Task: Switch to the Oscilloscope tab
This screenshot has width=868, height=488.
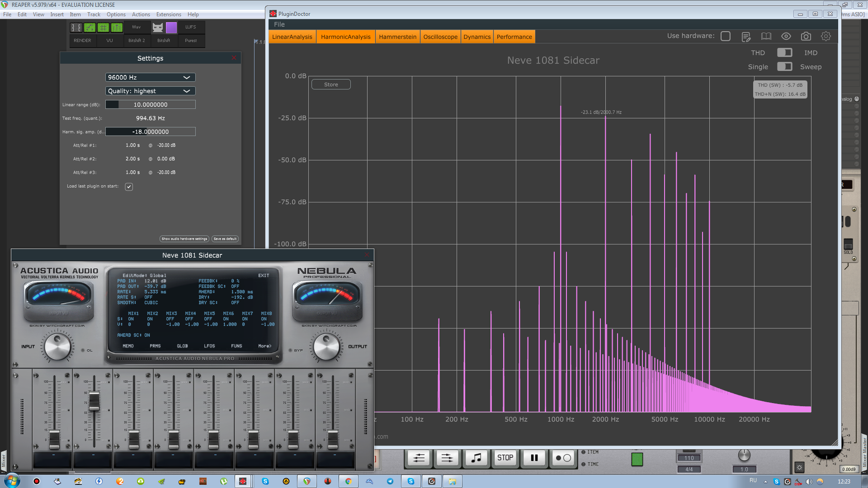Action: 440,37
